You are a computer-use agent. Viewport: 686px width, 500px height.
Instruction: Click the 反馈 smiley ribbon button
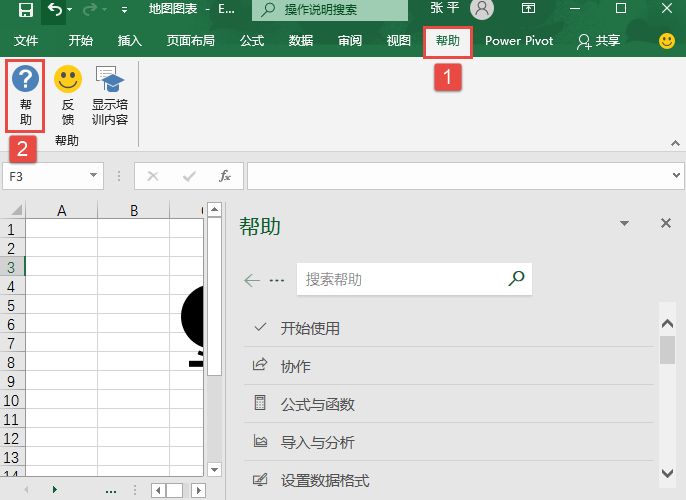pos(68,95)
